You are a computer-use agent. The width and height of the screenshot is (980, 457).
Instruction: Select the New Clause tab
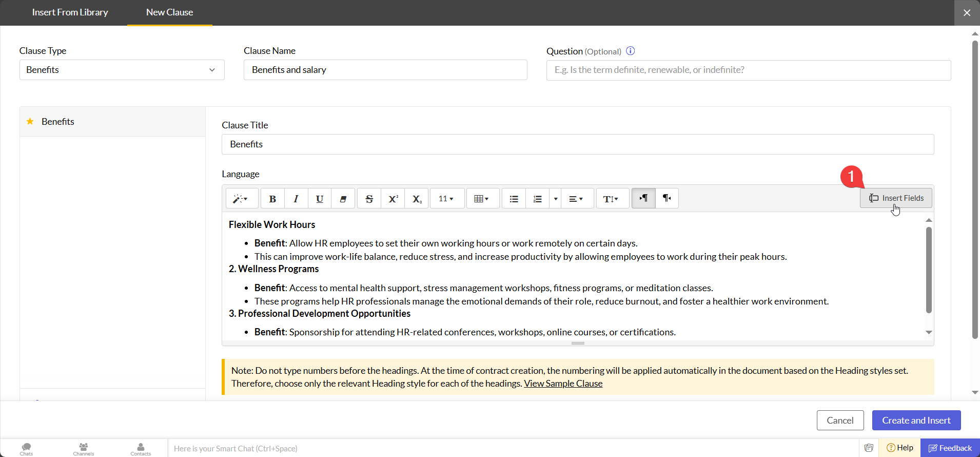169,12
